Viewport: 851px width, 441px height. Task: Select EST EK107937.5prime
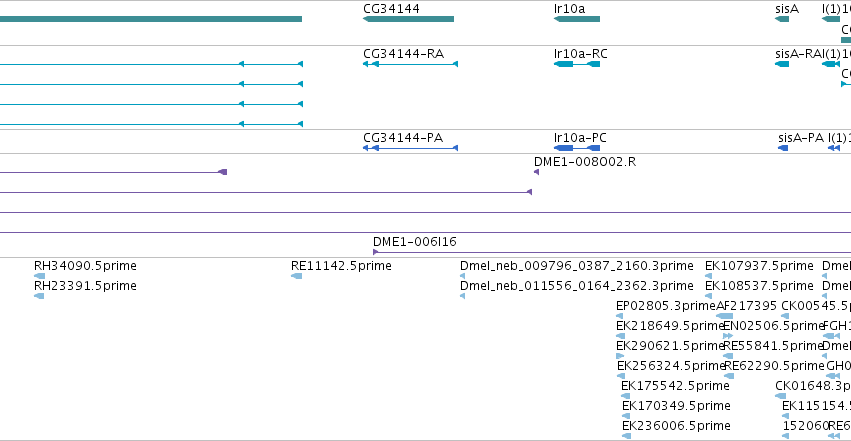709,276
